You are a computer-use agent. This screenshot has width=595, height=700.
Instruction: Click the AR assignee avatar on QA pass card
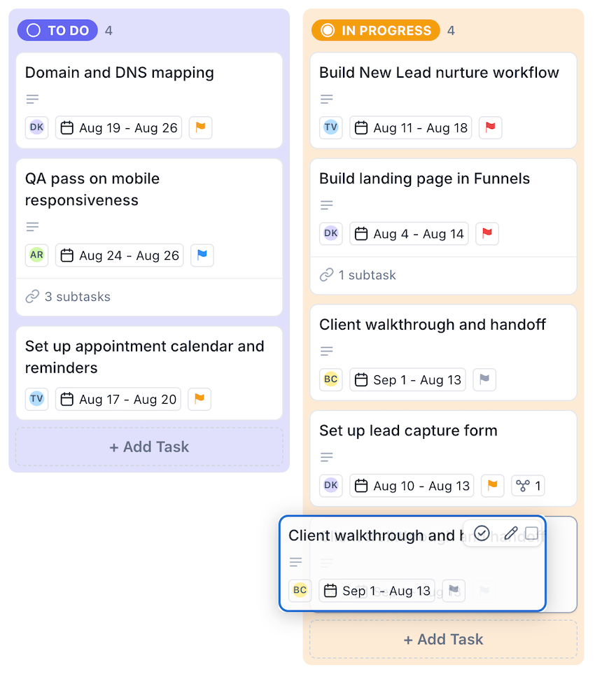click(x=36, y=255)
